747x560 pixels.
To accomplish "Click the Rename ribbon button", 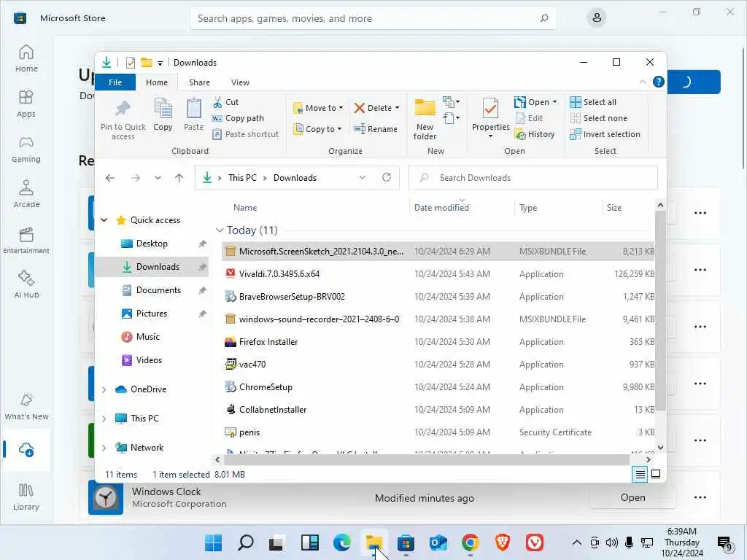I will [x=376, y=129].
